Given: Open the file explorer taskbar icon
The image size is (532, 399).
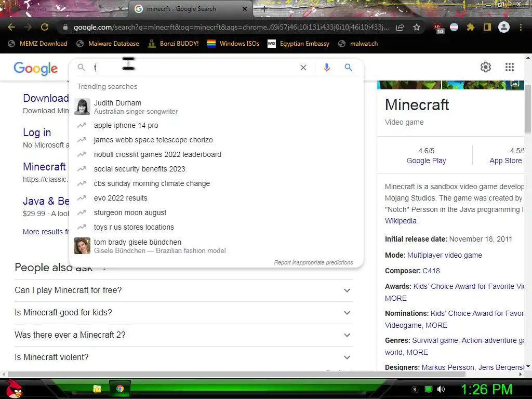Looking at the screenshot, I should point(97,389).
